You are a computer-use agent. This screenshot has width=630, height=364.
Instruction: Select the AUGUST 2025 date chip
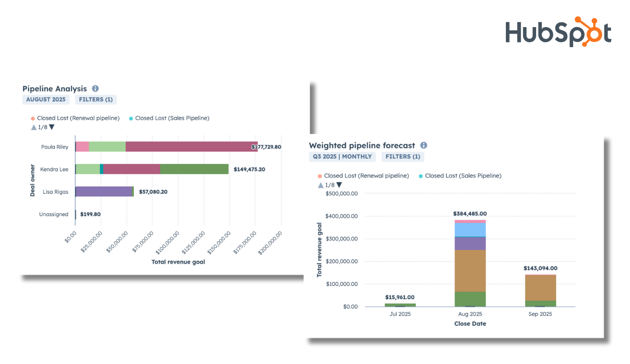click(46, 99)
